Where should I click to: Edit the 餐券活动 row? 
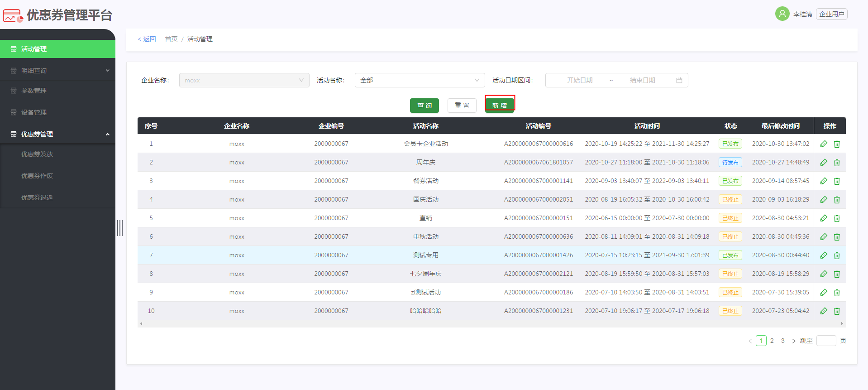[824, 181]
